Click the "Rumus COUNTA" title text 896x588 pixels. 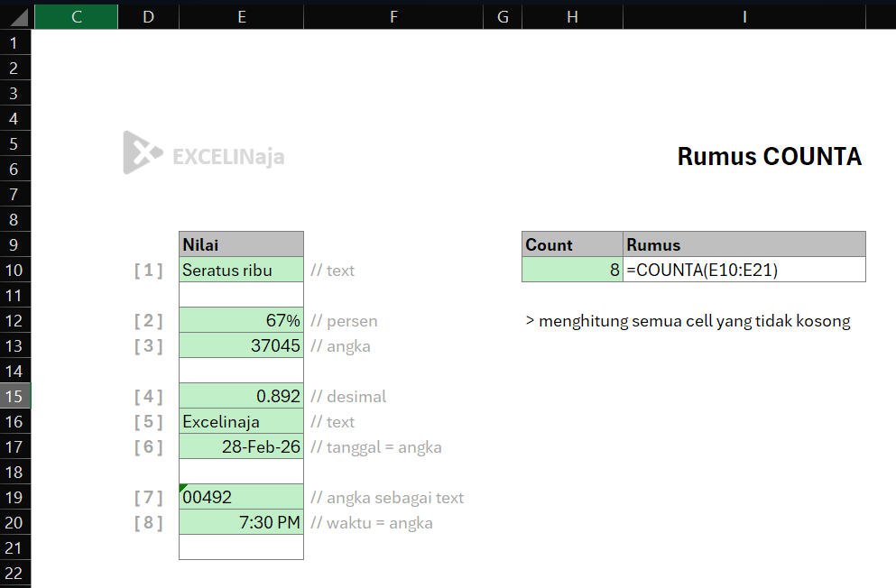pos(768,156)
